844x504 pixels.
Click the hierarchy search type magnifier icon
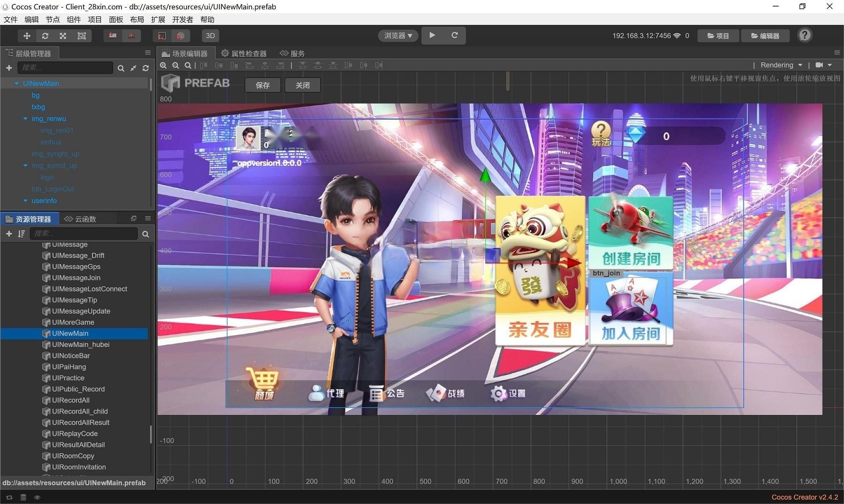[x=121, y=68]
